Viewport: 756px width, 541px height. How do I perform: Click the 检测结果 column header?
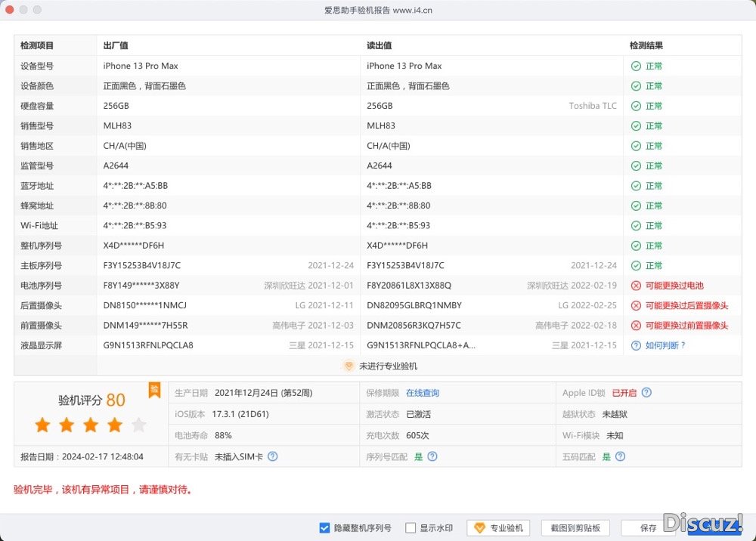[646, 46]
